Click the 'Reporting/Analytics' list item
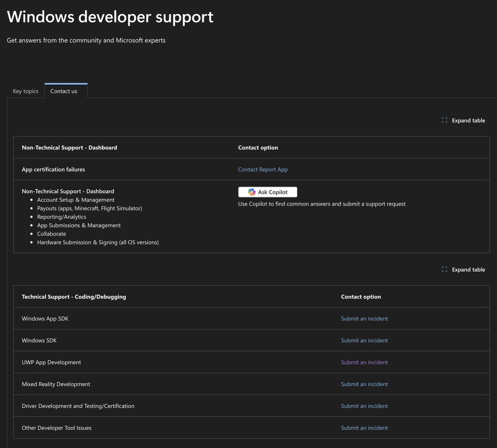 click(62, 217)
